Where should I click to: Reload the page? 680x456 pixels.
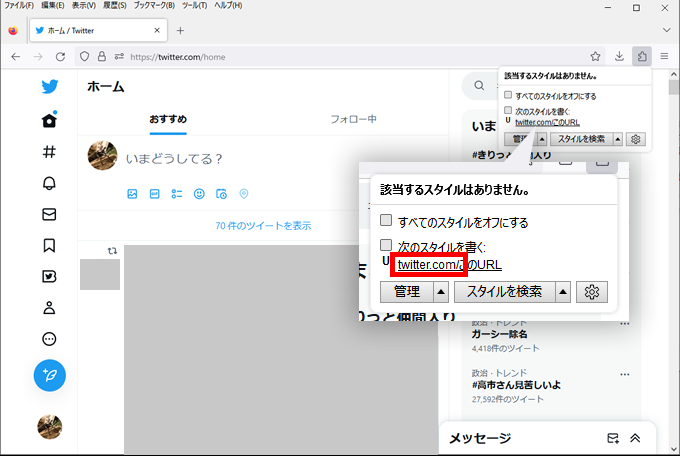pyautogui.click(x=60, y=57)
